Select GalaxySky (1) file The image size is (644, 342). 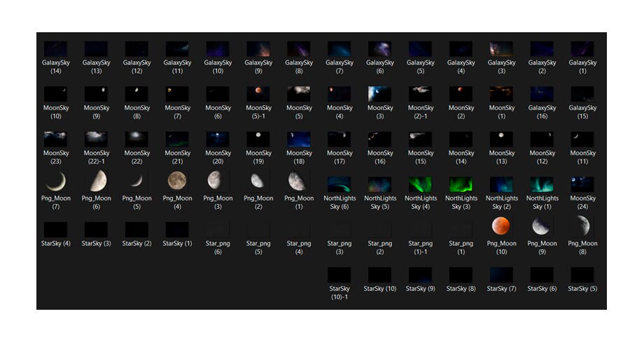point(582,49)
